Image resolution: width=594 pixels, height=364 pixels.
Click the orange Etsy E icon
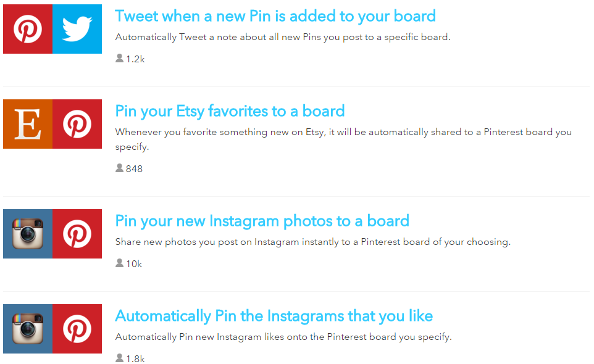[28, 124]
